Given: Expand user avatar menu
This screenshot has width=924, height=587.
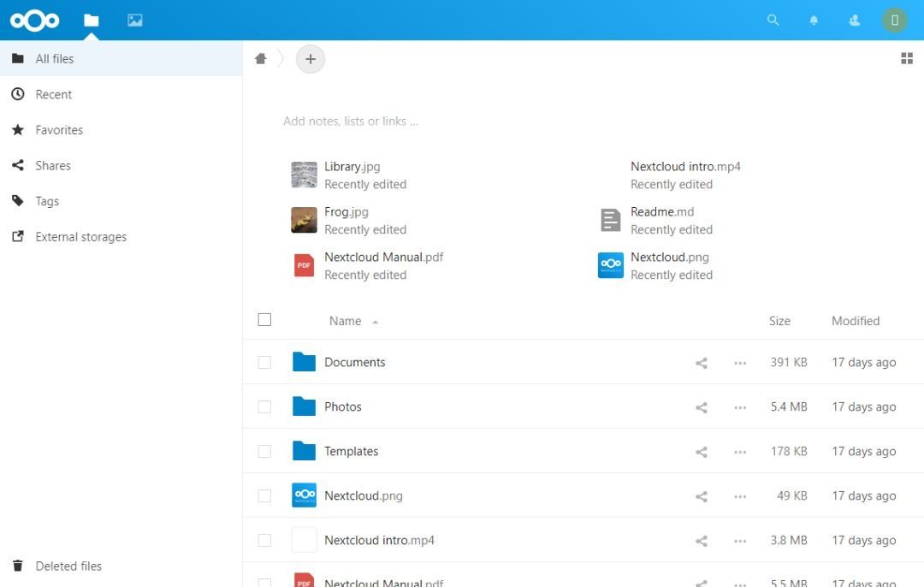Looking at the screenshot, I should (894, 20).
